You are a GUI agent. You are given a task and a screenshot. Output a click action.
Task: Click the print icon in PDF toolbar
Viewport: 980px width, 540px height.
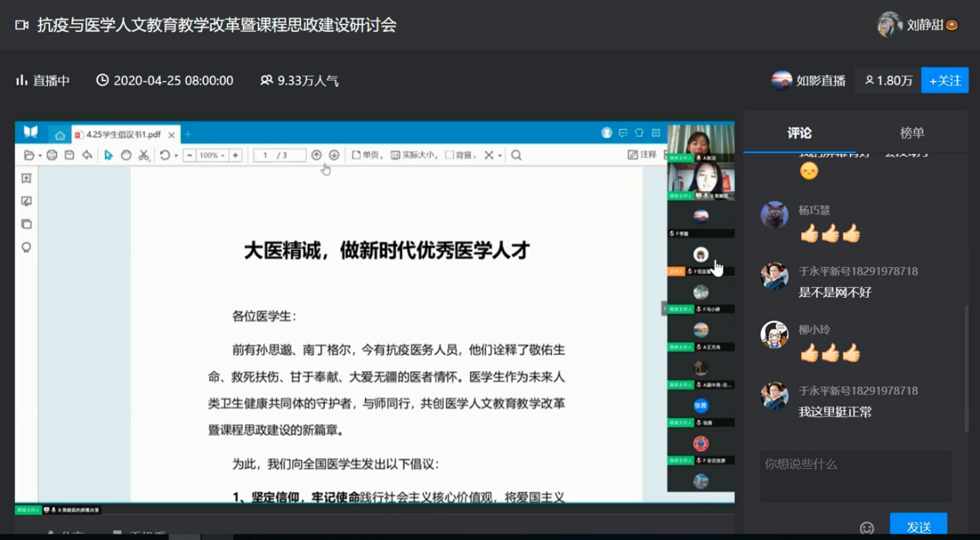click(x=52, y=156)
